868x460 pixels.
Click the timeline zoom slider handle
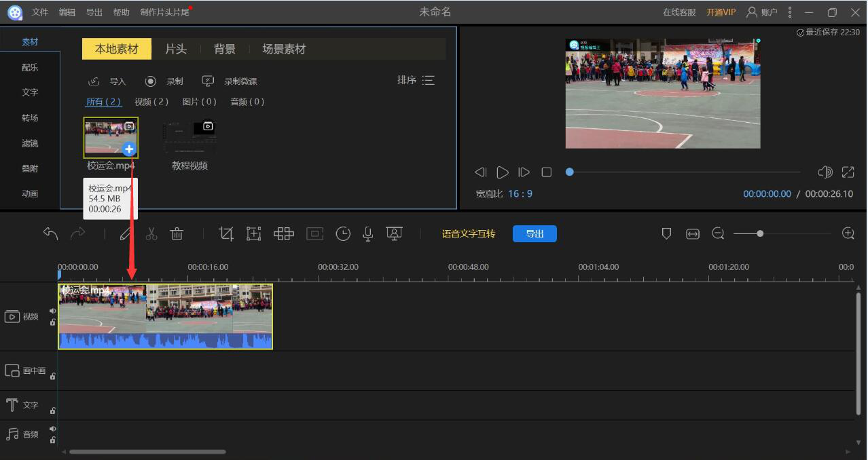(x=760, y=233)
